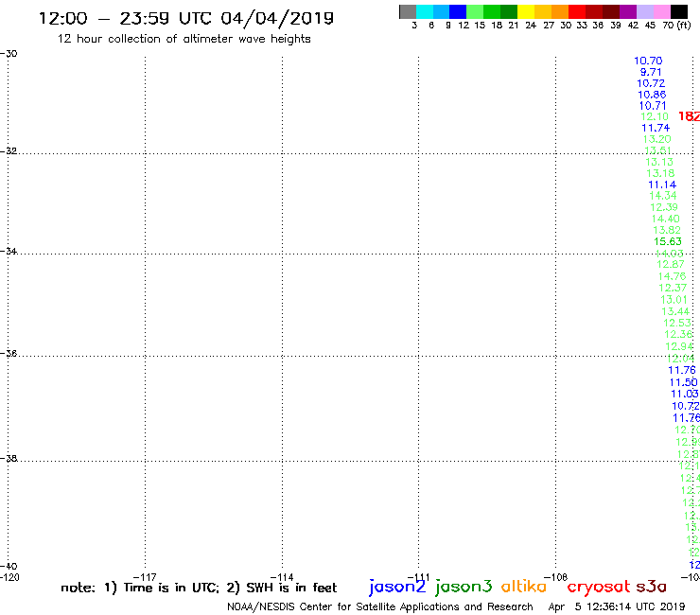This screenshot has height=615, width=700.
Task: Click the corner longitude label -120
Action: pos(9,577)
